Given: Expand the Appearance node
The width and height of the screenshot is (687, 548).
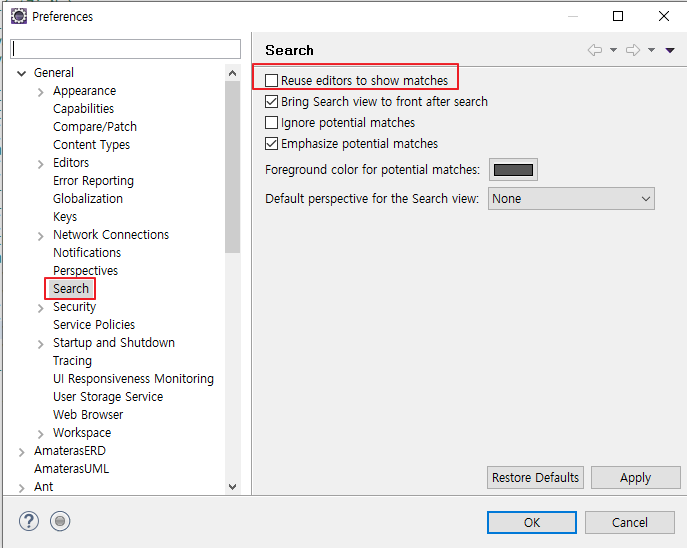Looking at the screenshot, I should click(x=41, y=92).
